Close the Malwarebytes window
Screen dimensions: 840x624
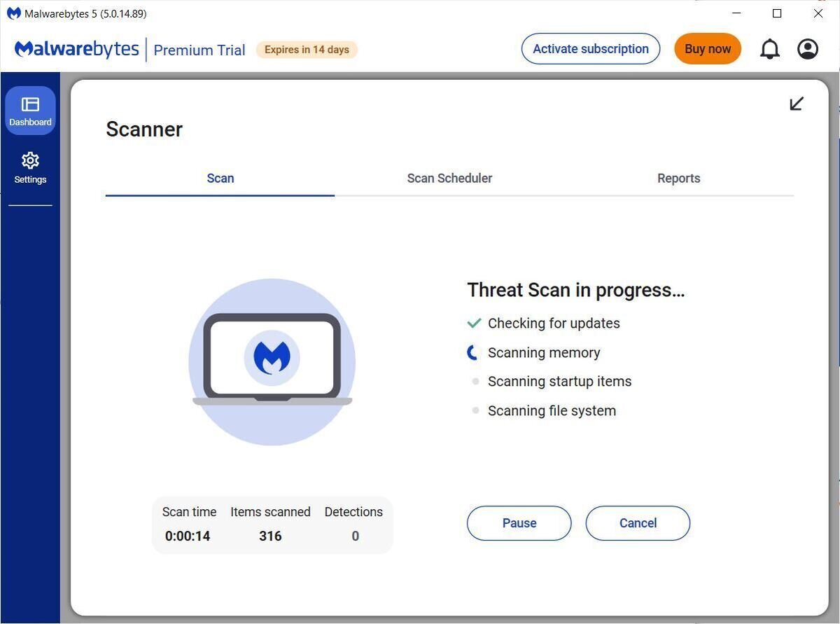(818, 13)
